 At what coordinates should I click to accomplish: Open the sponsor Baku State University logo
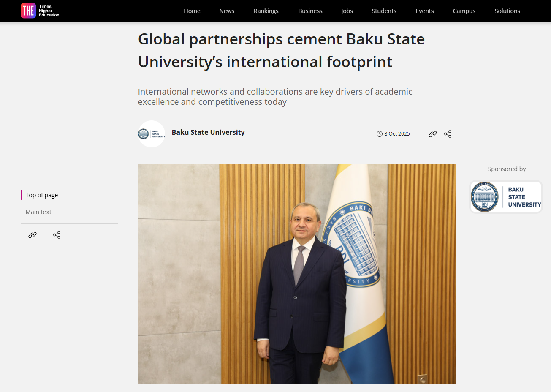pos(506,197)
